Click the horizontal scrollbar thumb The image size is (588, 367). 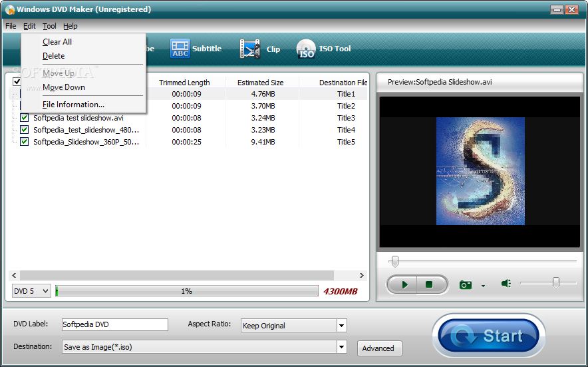[x=177, y=275]
